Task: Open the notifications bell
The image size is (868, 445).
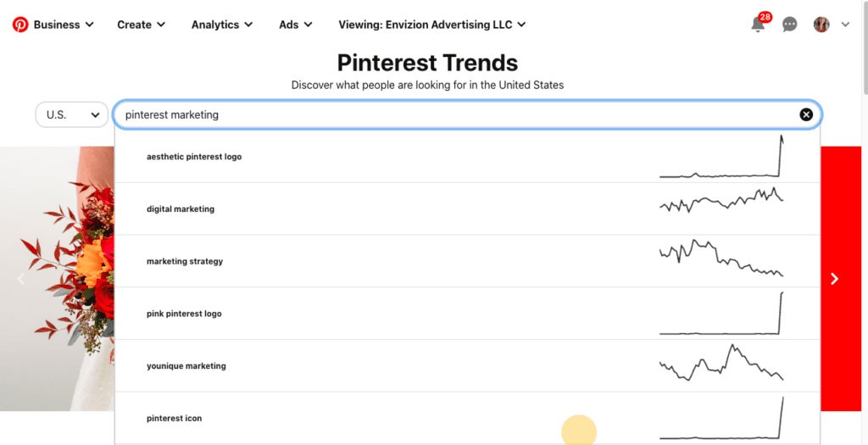Action: 758,25
